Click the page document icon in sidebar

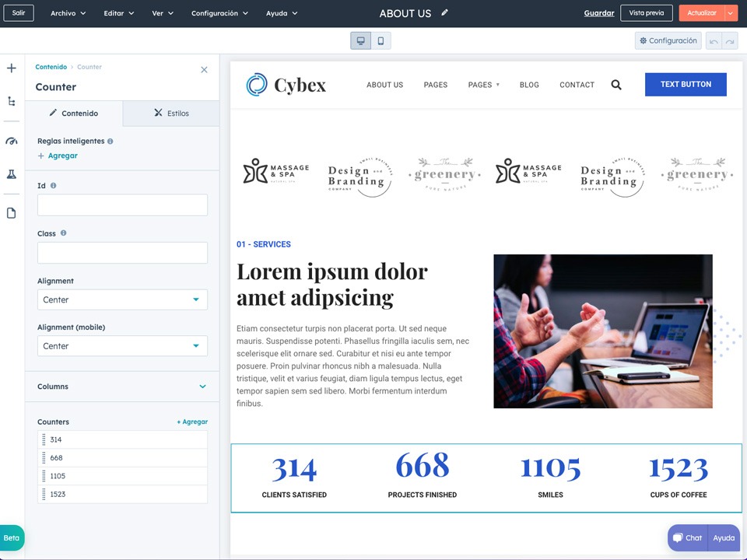click(x=12, y=213)
